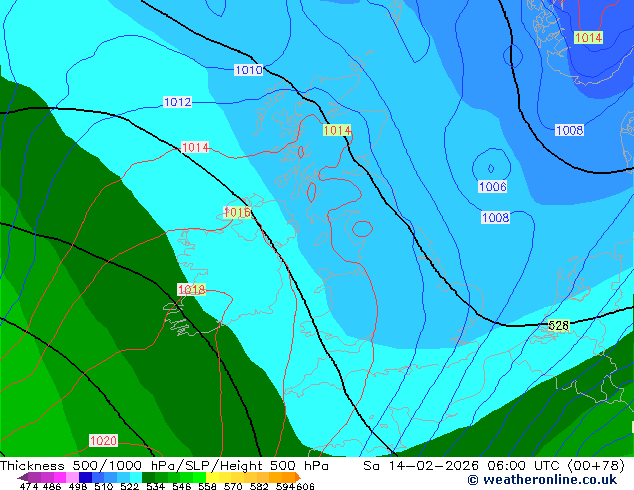Click the light pink legend swatch
Screen dimensions: 634x490
[72, 477]
